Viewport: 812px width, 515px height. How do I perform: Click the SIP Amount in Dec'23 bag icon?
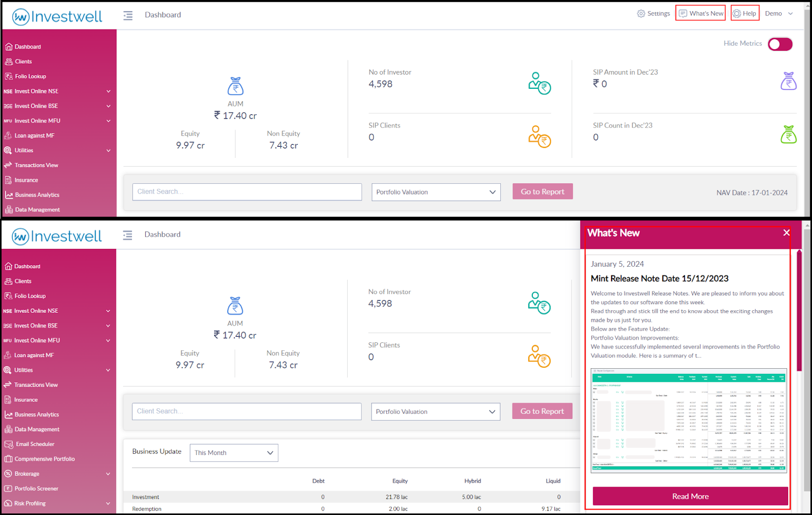click(x=789, y=81)
